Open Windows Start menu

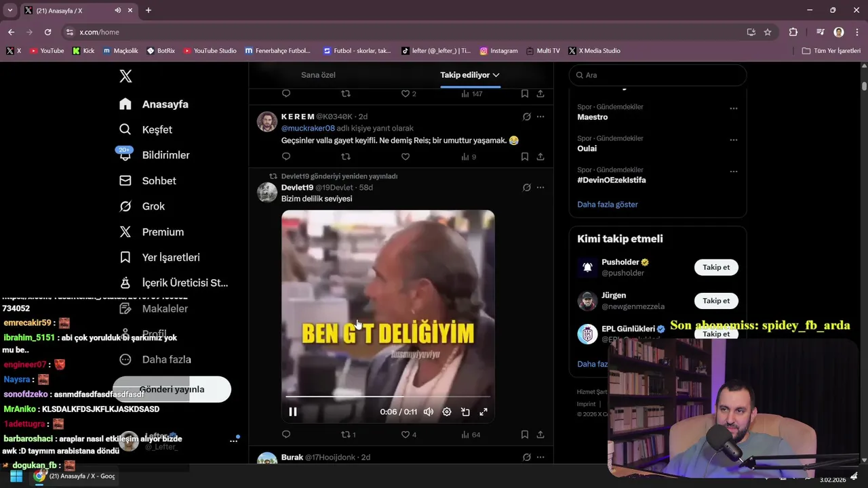[16, 476]
